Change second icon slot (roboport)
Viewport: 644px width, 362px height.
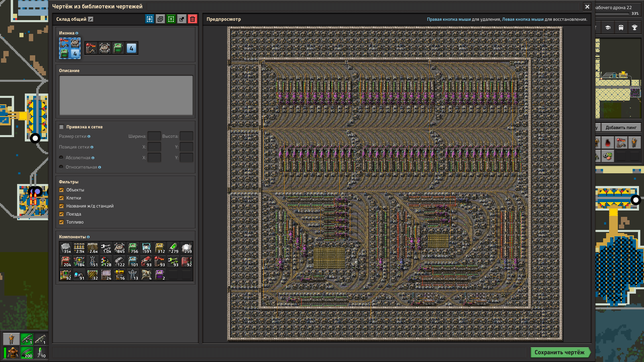[x=105, y=48]
